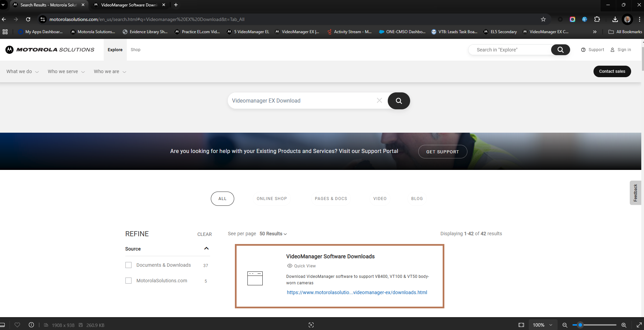
Task: Select the ONLINE SHOP results tab
Action: (x=272, y=199)
